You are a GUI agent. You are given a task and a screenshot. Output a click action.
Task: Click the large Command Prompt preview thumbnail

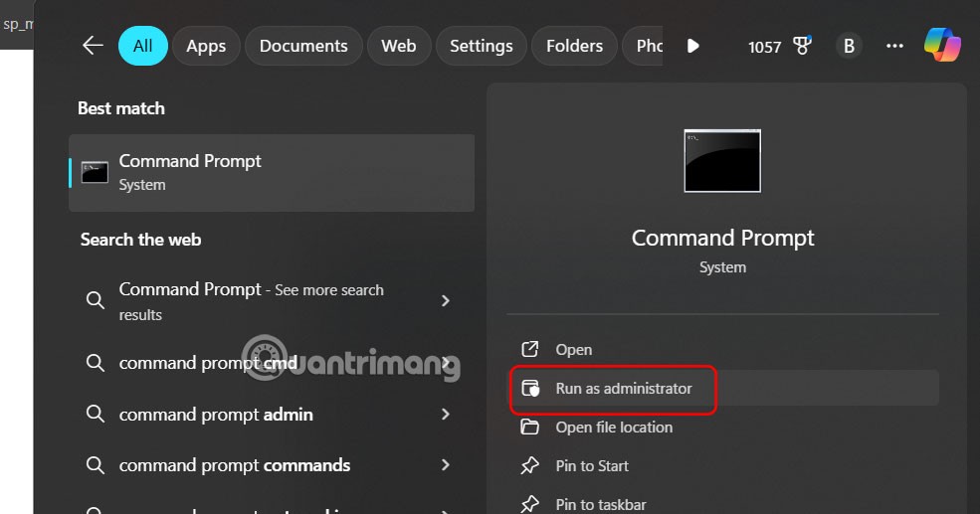pyautogui.click(x=722, y=160)
